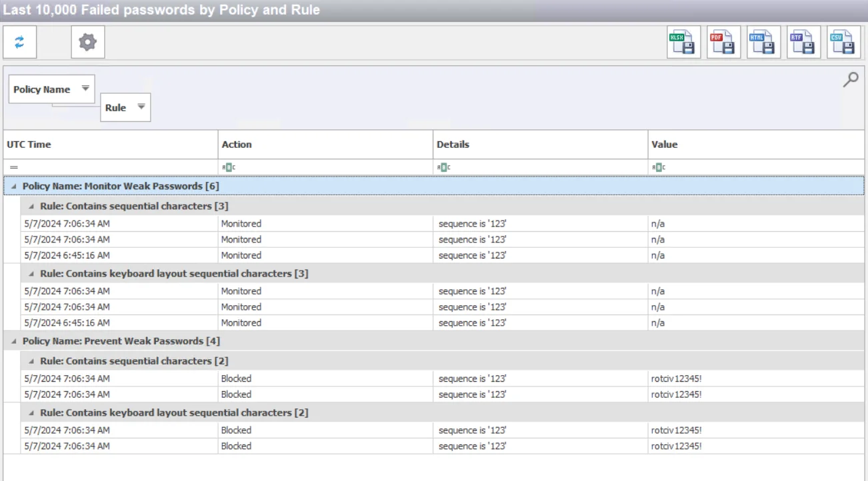Click first Monitored cell under Monitor Weak Passwords
The height and width of the screenshot is (481, 868).
click(325, 223)
